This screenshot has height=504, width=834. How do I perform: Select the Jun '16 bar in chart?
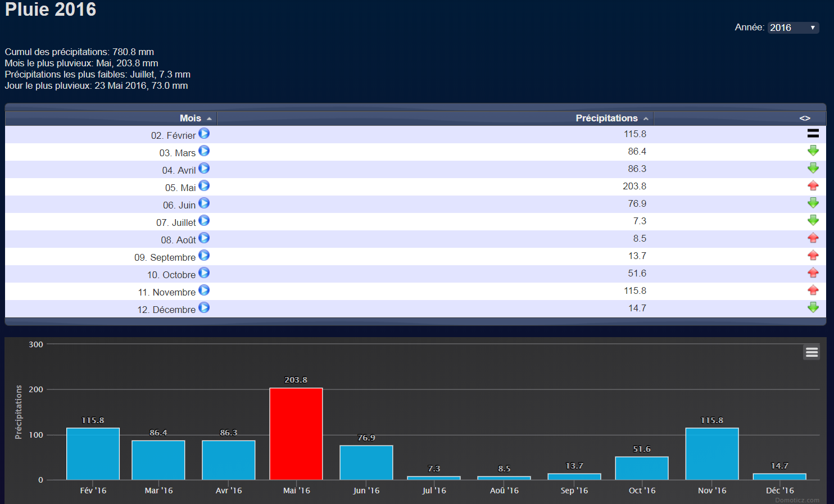366,462
